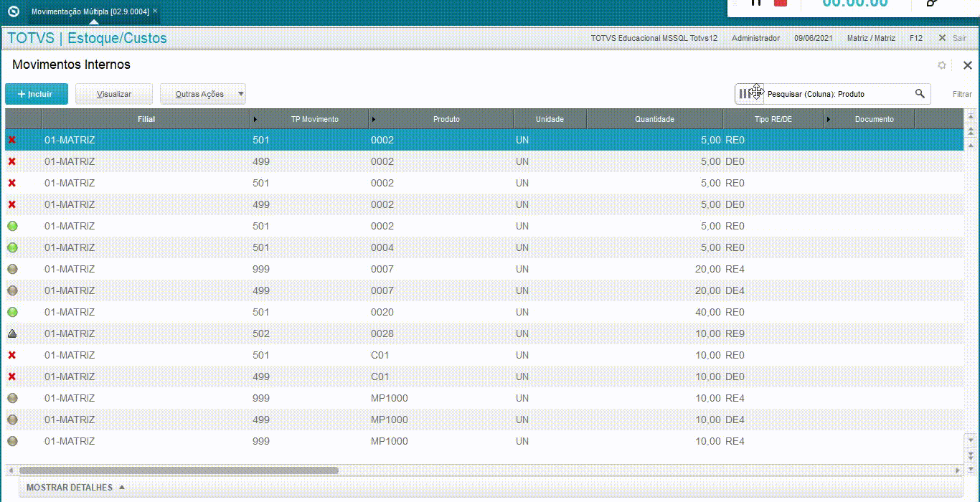Click the TOTVS logo icon in tab bar
Viewport: 980px width, 502px height.
click(13, 11)
